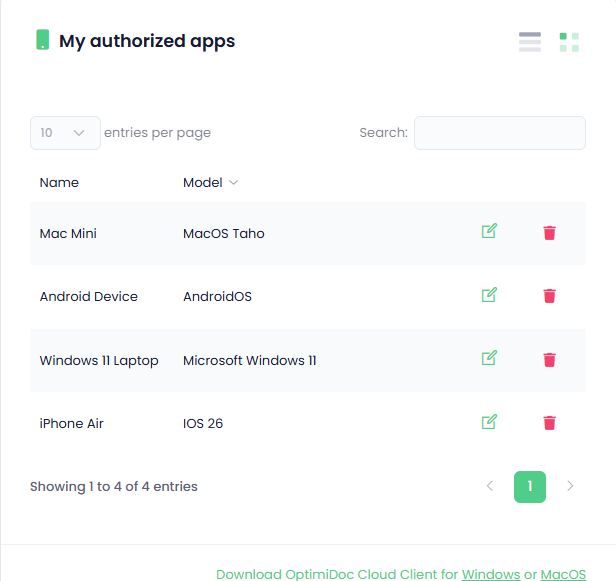Delete the Mac Mini app

pyautogui.click(x=549, y=233)
